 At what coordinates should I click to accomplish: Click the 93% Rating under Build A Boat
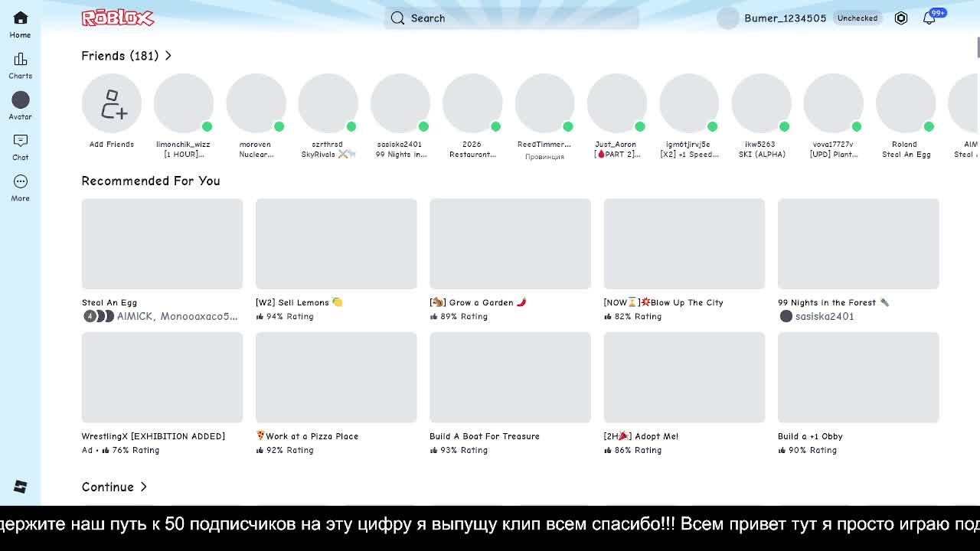click(459, 450)
